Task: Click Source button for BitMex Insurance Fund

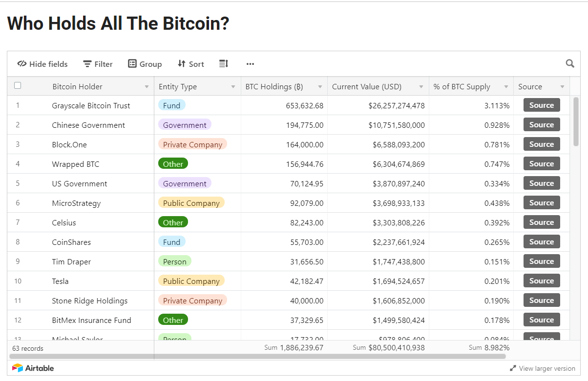Action: (542, 320)
